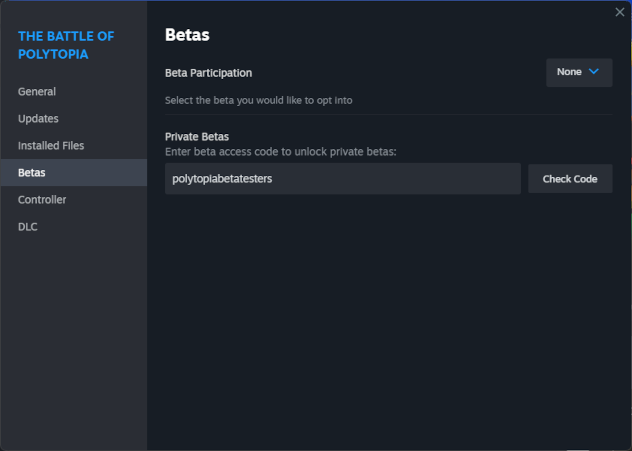Go to Installed Files section
Viewport: 632px width, 451px height.
(x=51, y=146)
